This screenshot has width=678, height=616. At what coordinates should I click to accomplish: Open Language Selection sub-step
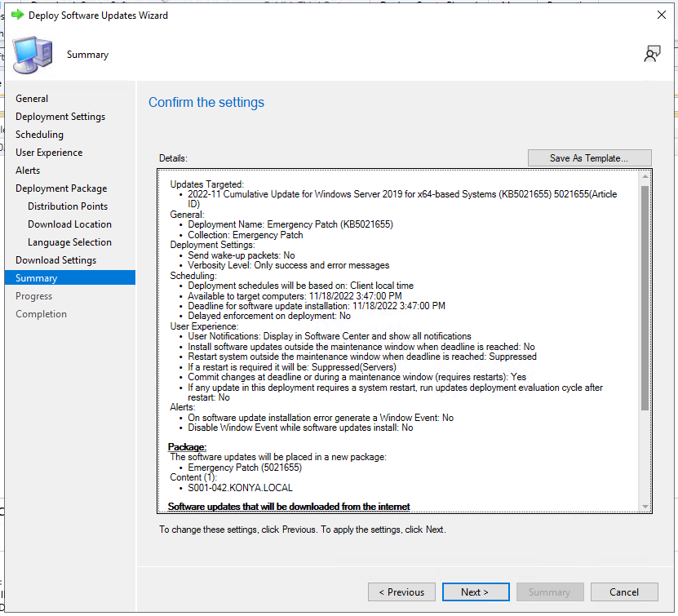(x=69, y=242)
